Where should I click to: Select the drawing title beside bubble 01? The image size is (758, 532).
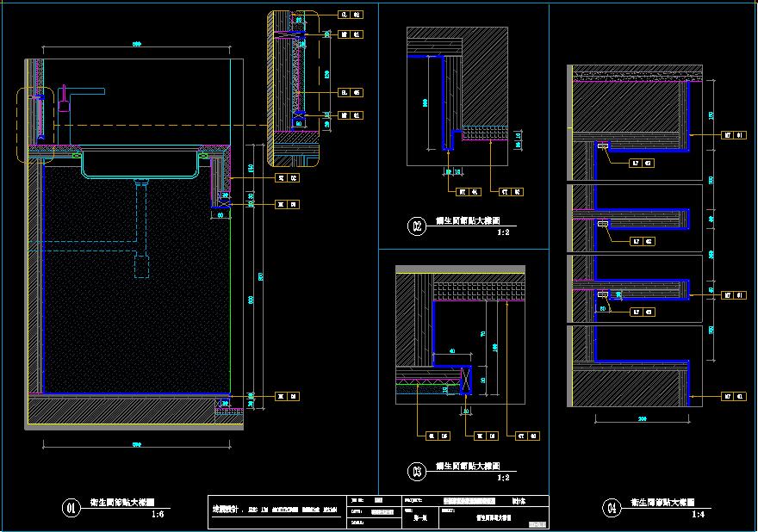(x=122, y=503)
